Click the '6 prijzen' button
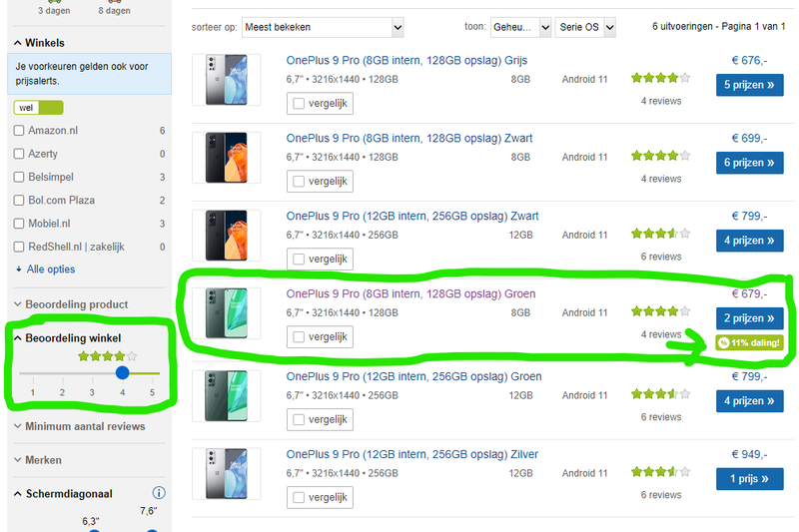 click(749, 163)
